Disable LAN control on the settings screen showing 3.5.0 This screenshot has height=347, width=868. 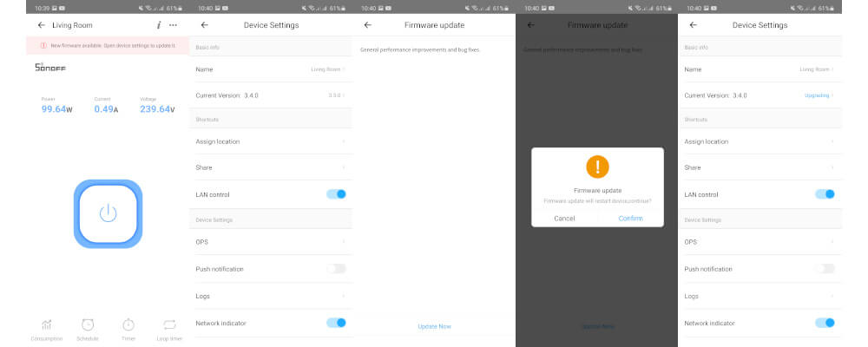336,194
